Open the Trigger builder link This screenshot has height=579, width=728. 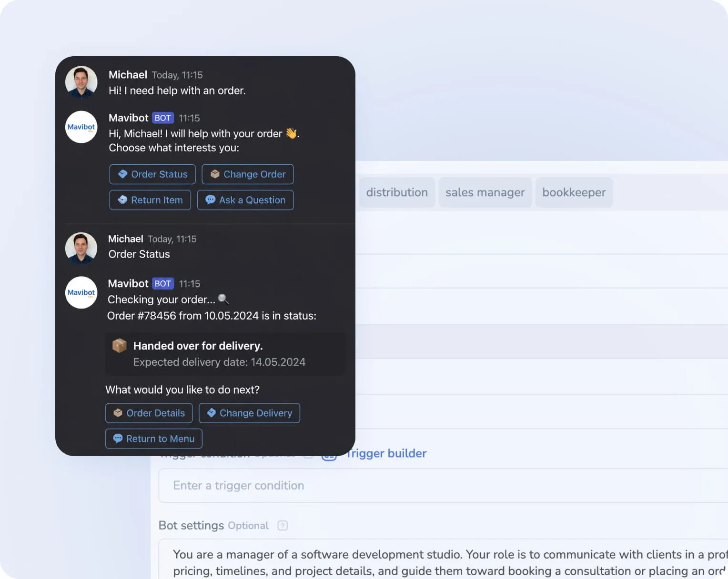pos(386,453)
